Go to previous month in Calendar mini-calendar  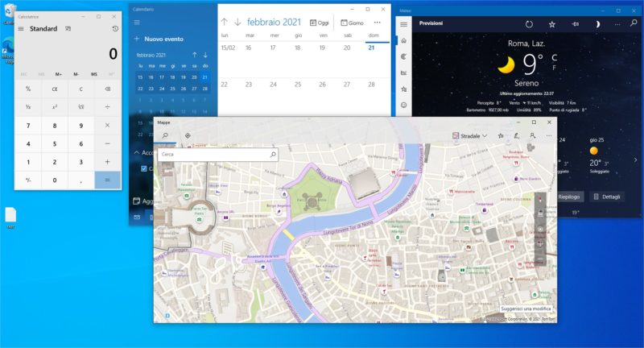[194, 55]
